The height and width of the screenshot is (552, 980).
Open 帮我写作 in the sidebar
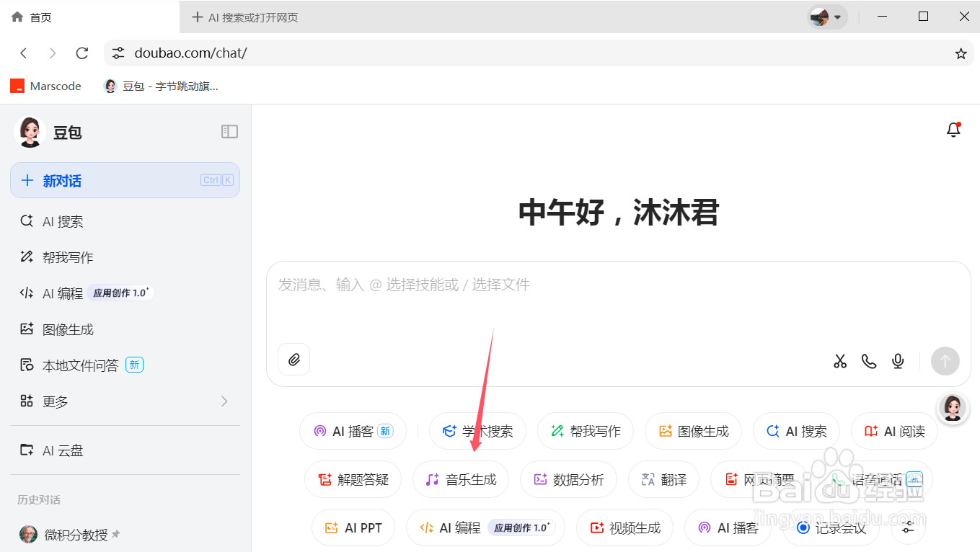click(x=125, y=257)
